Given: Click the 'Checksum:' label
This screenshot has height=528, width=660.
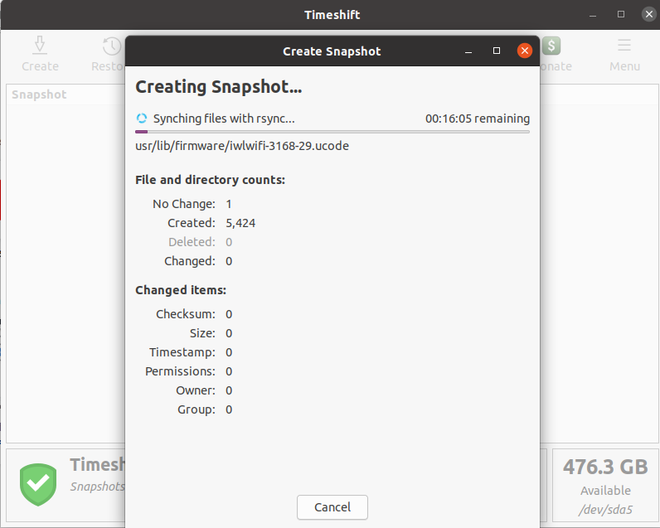Looking at the screenshot, I should pyautogui.click(x=186, y=315).
